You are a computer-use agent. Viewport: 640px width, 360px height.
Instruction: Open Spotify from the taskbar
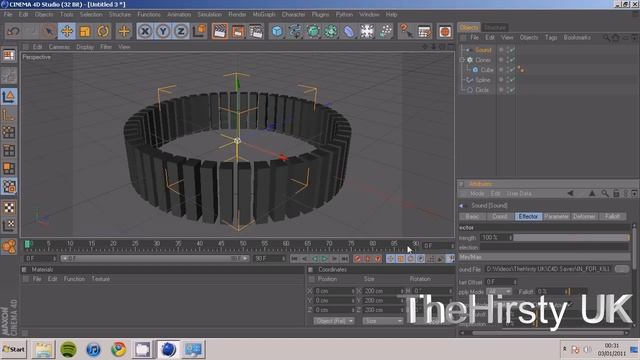click(x=68, y=350)
